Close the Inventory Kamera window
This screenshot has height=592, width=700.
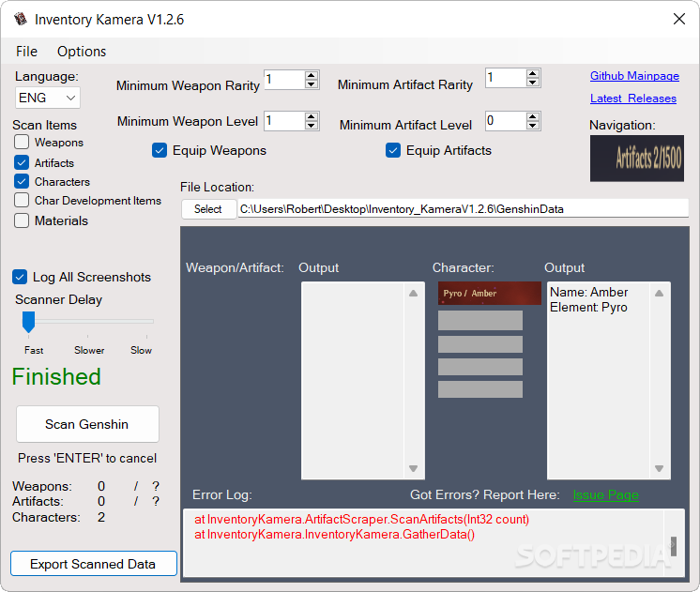click(x=679, y=19)
